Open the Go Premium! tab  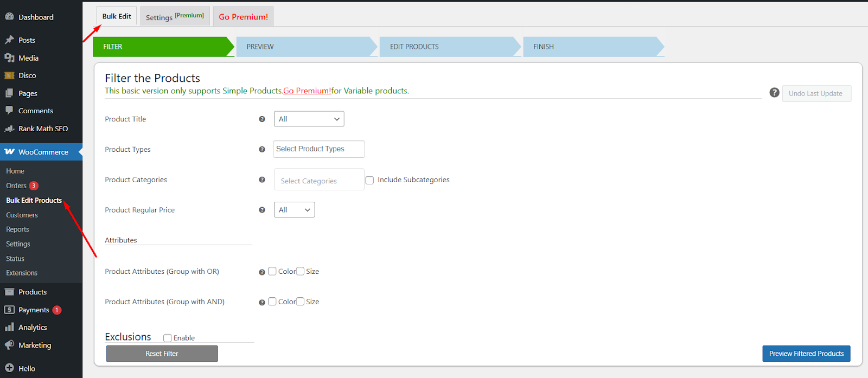pyautogui.click(x=243, y=17)
